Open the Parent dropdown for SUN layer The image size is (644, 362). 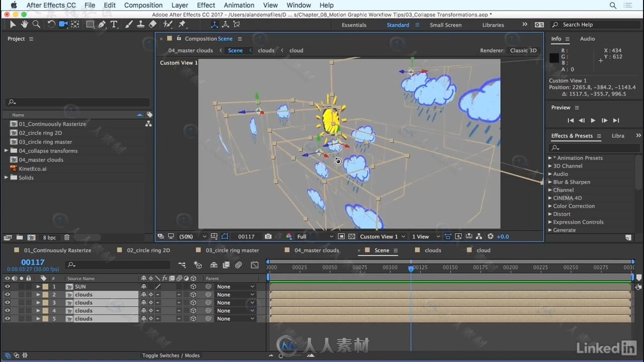(x=235, y=287)
